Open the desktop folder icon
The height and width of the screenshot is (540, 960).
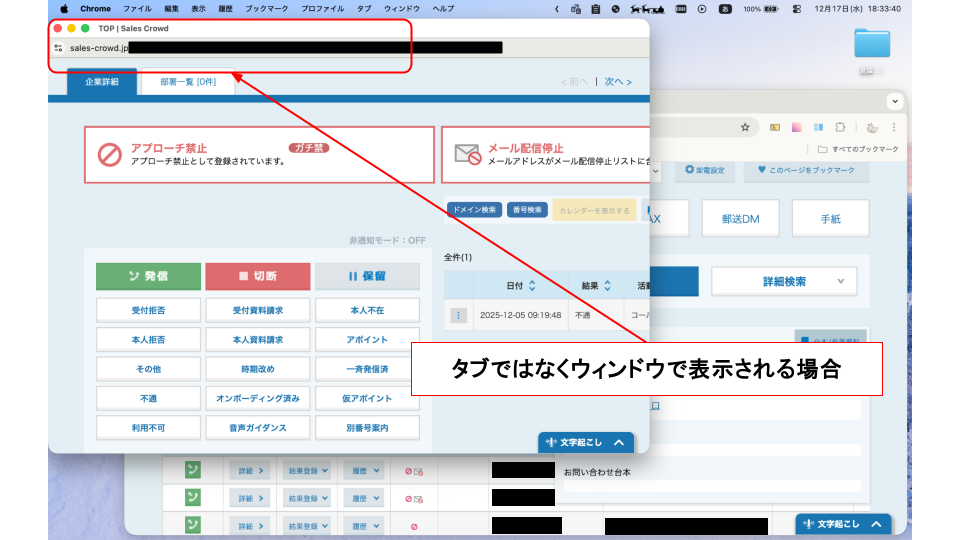[x=872, y=45]
